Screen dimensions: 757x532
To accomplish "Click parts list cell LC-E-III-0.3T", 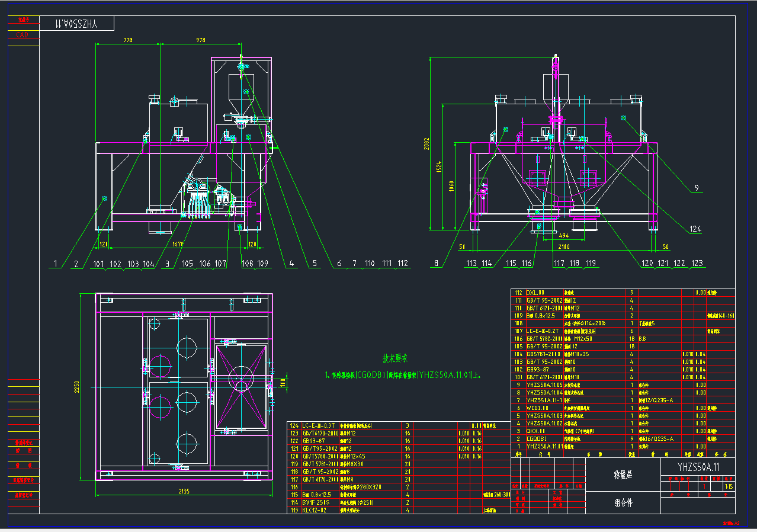I will tap(320, 425).
